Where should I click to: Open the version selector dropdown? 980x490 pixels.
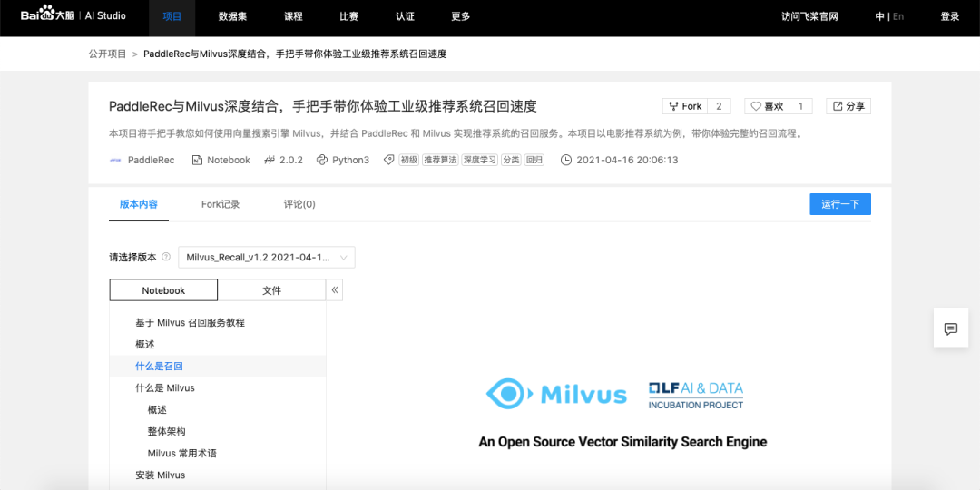click(267, 258)
